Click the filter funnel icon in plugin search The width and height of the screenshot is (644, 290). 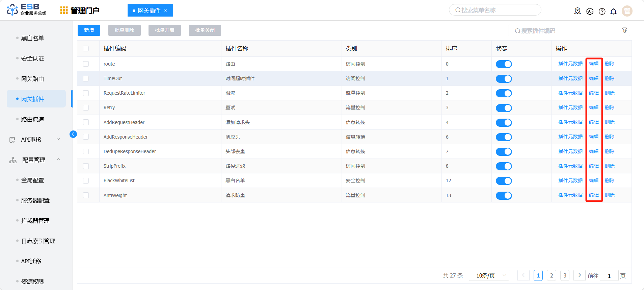click(x=624, y=30)
